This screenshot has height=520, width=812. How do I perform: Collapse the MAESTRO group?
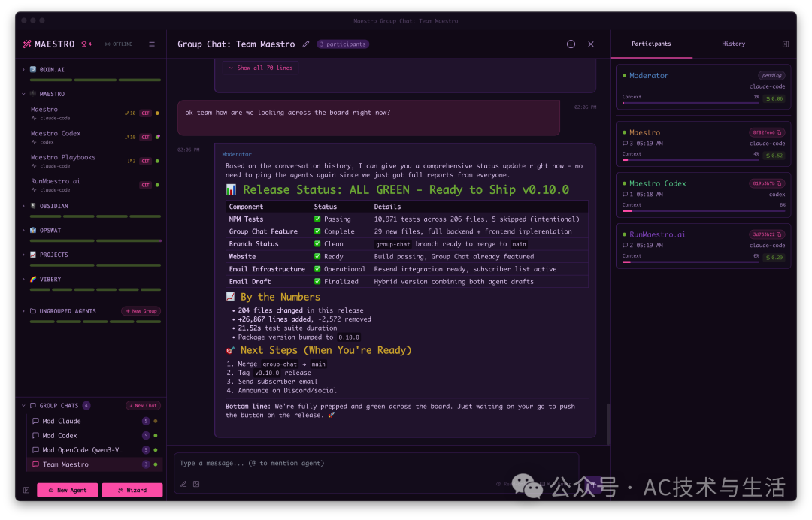click(x=23, y=94)
